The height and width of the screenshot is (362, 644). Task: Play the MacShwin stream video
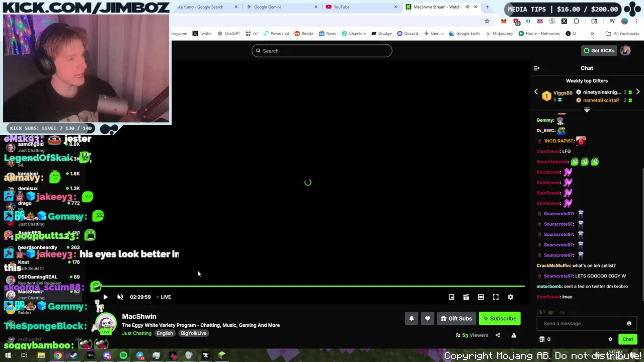tap(105, 297)
